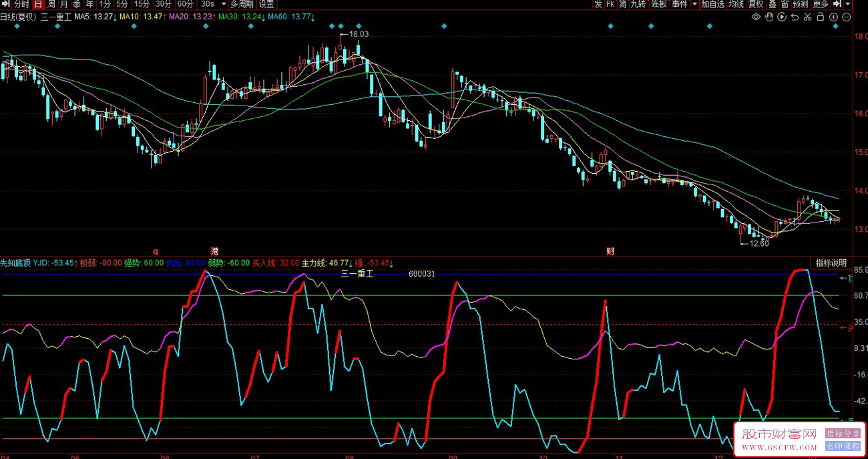The image size is (868, 459).
Task: Toggle 复权 price adjustment
Action: coord(756,4)
